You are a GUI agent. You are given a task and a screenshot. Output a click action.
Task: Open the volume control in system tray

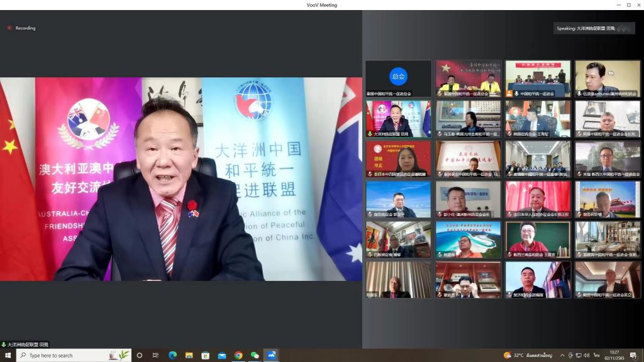587,356
